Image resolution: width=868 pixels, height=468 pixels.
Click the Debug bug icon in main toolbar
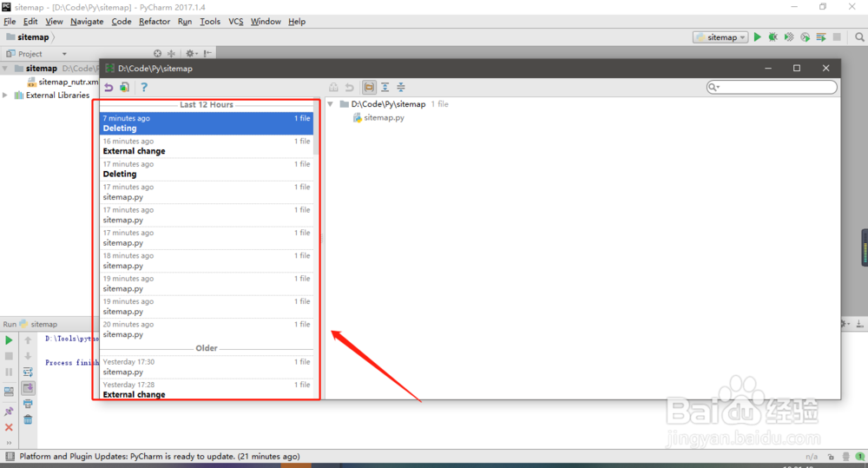click(773, 37)
